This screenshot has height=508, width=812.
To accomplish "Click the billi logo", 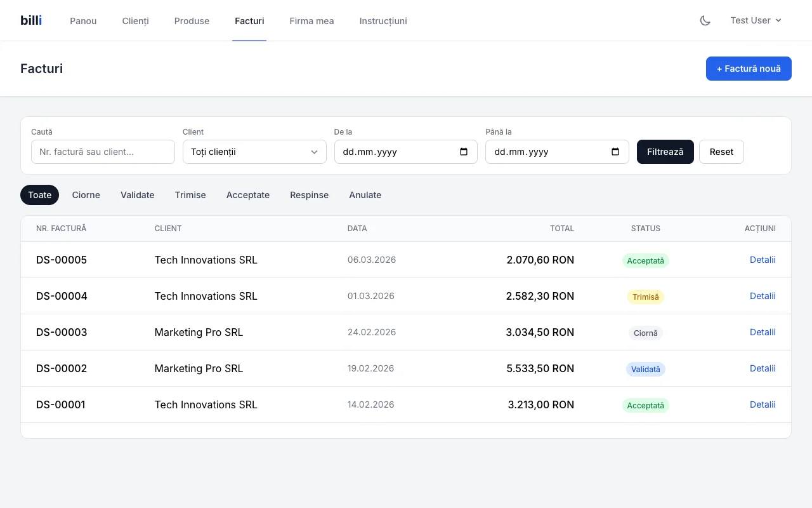I will [31, 20].
